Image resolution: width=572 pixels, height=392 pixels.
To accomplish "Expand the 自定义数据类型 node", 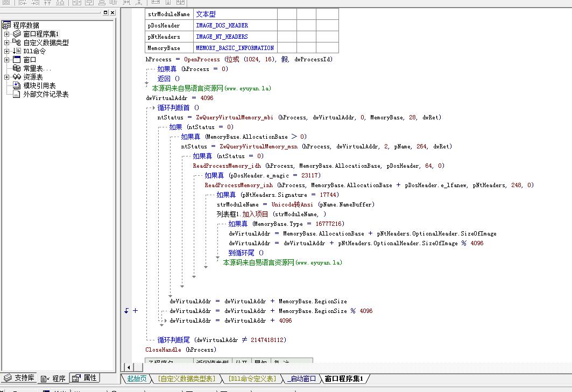I will click(6, 42).
